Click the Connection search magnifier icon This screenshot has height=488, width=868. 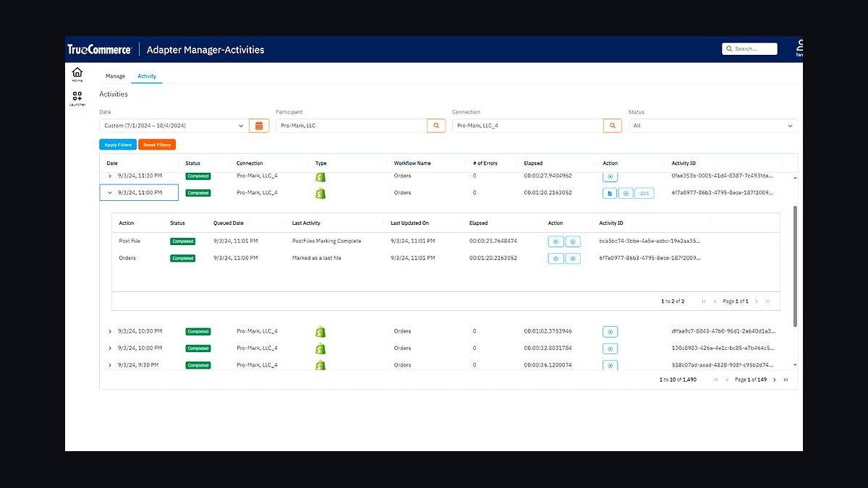pos(613,126)
